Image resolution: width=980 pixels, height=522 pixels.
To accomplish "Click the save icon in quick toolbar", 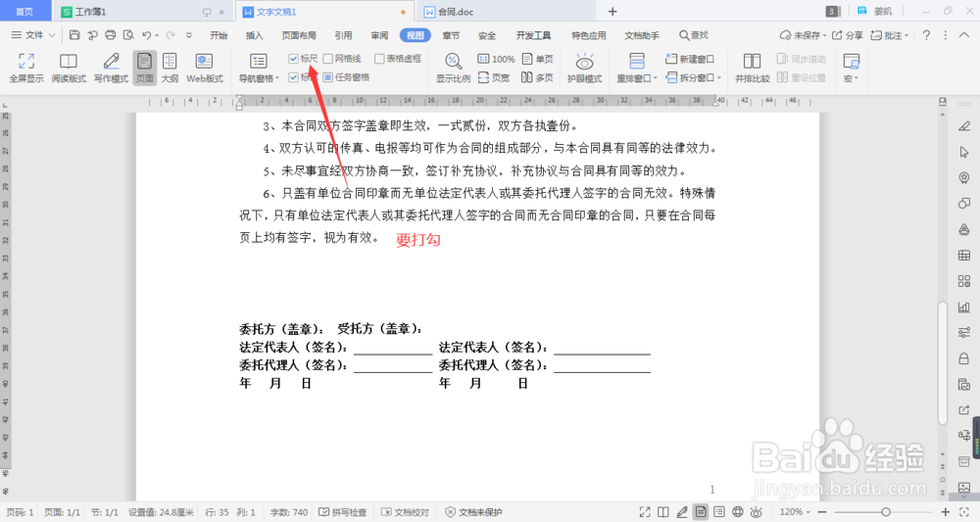I will point(74,35).
